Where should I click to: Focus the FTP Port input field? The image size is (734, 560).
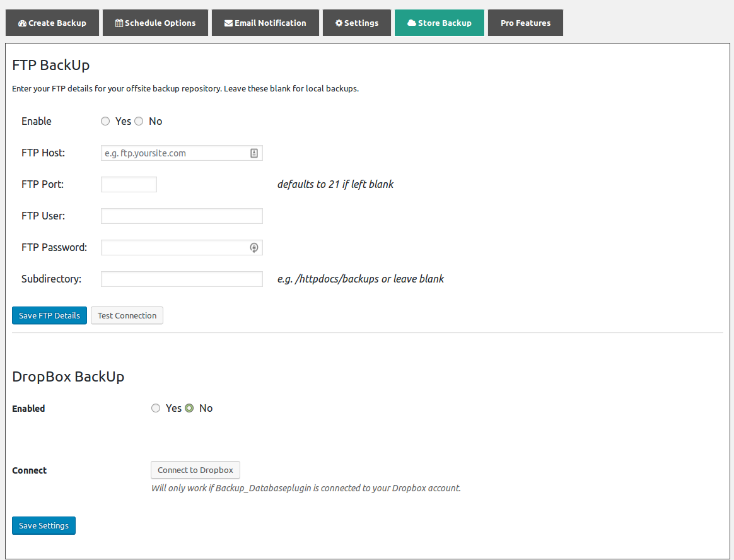coord(129,185)
